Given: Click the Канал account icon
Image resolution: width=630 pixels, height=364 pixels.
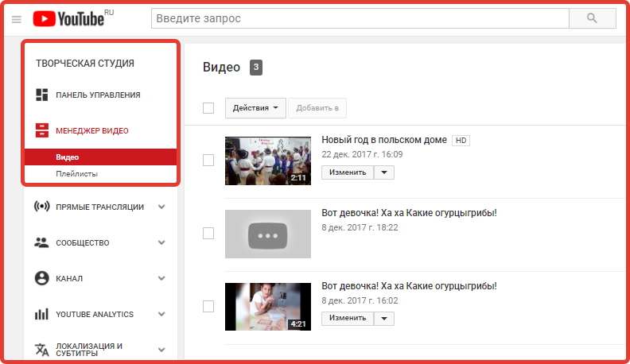Looking at the screenshot, I should [x=42, y=278].
